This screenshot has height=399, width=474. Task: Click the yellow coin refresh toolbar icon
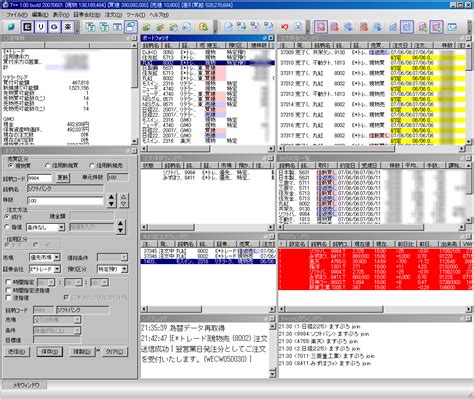coord(203,27)
